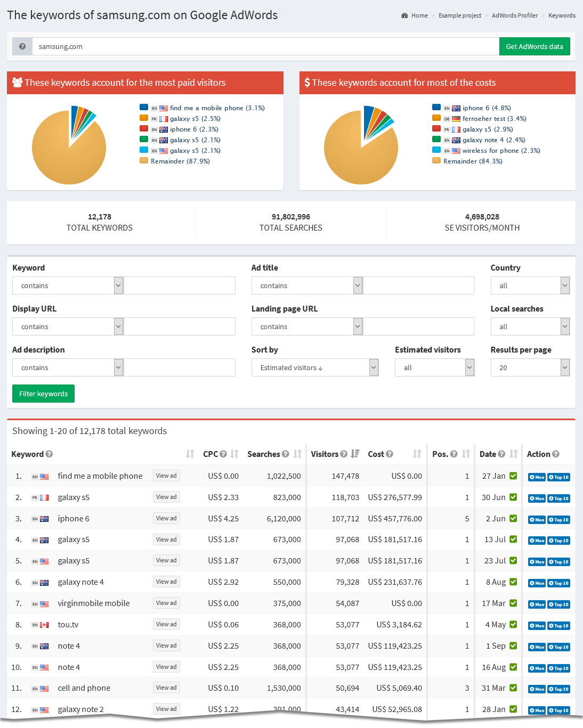Click View ad for the iphone 6 keyword
This screenshot has height=728, width=583.
coord(166,518)
